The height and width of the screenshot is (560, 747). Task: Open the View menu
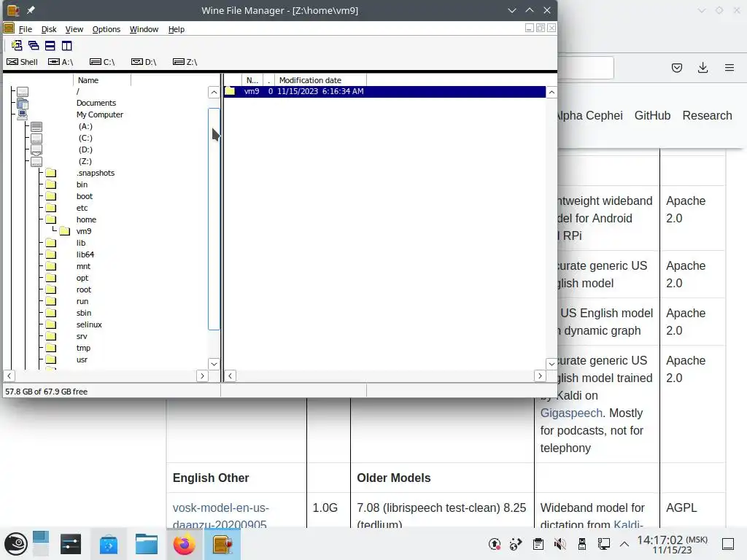pyautogui.click(x=74, y=29)
